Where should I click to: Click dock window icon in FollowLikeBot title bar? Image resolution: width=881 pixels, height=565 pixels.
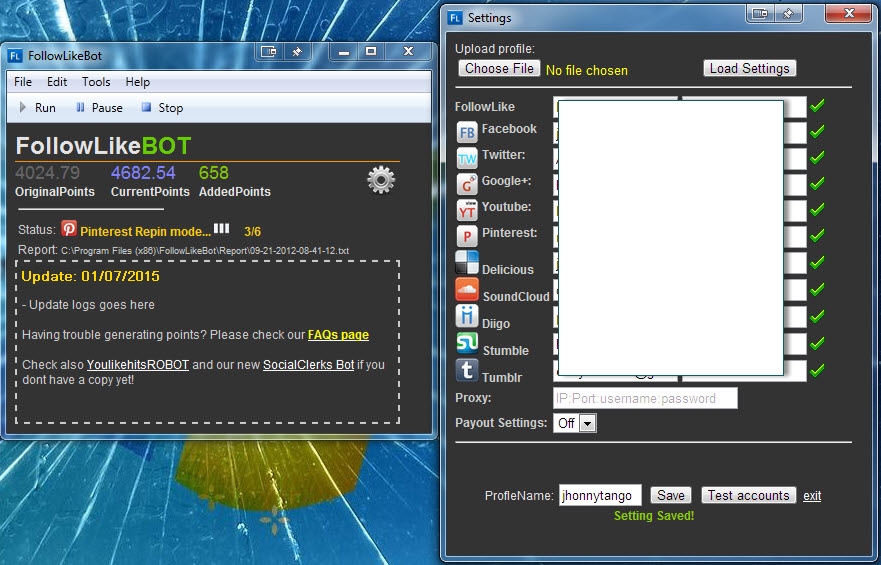click(x=269, y=52)
